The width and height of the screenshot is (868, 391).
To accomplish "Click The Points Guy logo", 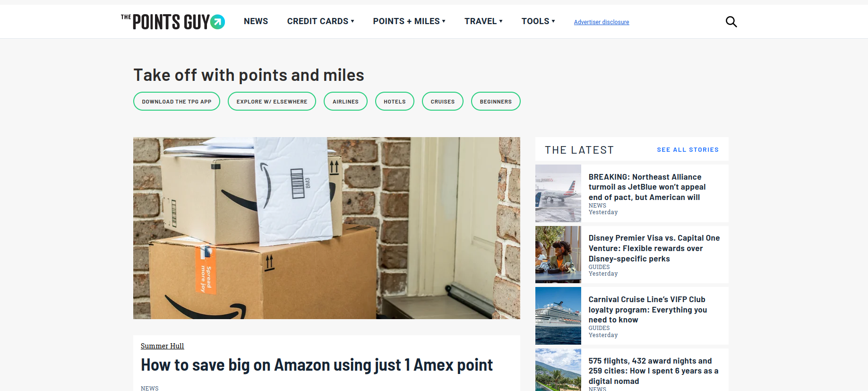I will pyautogui.click(x=172, y=22).
